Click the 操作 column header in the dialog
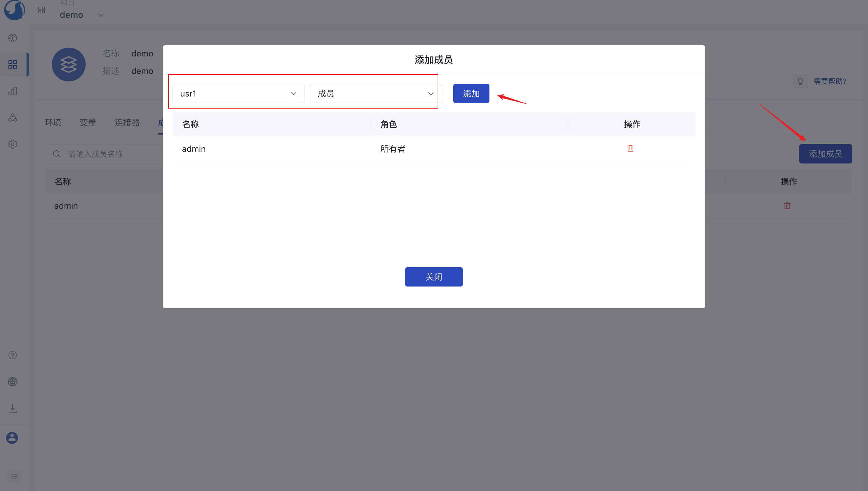 632,124
